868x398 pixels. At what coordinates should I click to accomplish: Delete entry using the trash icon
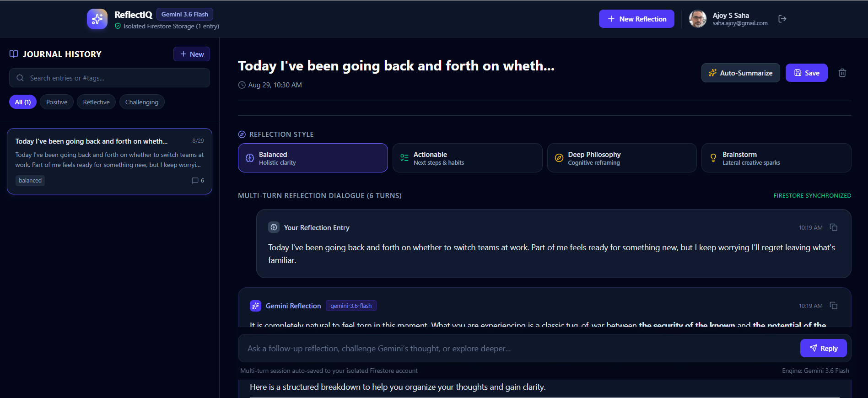click(842, 73)
